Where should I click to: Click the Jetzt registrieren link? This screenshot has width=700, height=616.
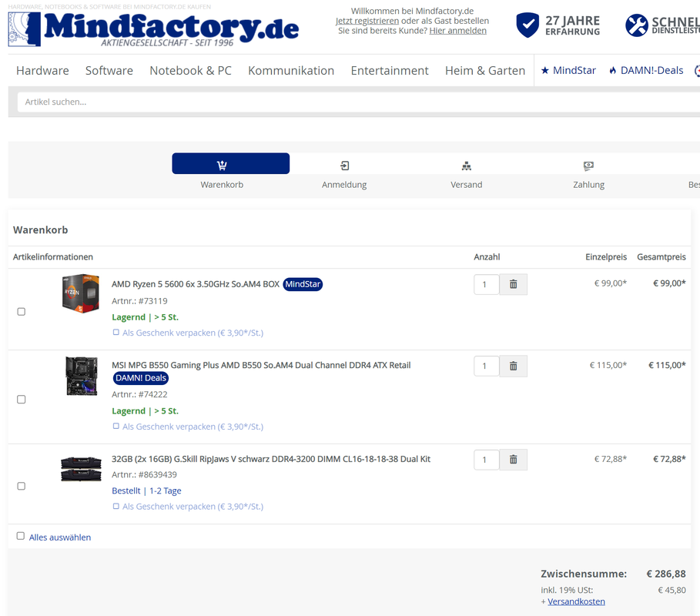click(x=367, y=21)
